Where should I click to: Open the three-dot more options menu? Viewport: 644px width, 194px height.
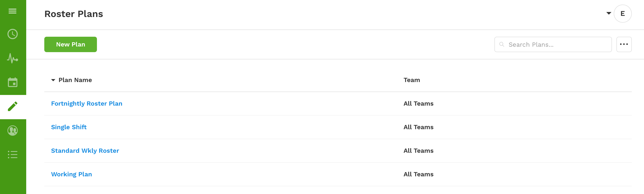click(x=624, y=44)
